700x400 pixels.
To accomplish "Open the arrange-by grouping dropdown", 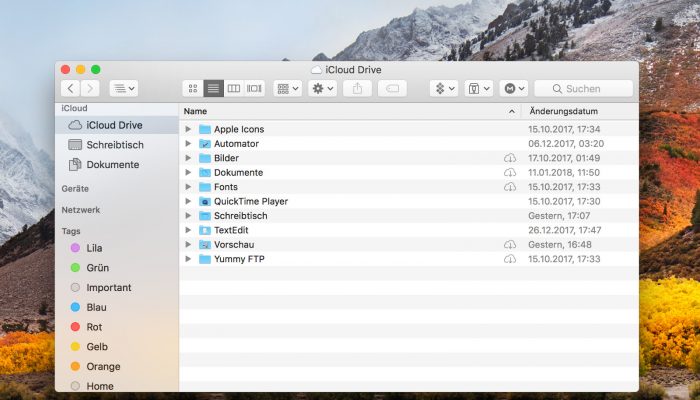I will pyautogui.click(x=288, y=88).
